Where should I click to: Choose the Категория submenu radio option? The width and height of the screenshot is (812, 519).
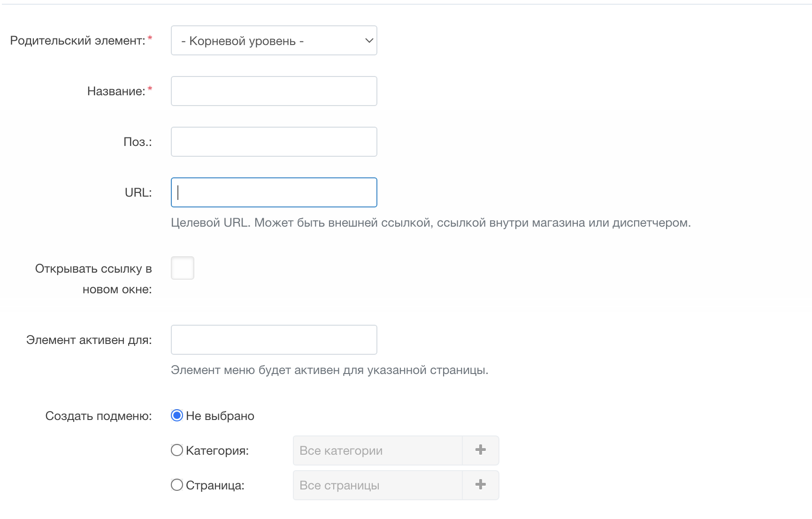tap(177, 450)
